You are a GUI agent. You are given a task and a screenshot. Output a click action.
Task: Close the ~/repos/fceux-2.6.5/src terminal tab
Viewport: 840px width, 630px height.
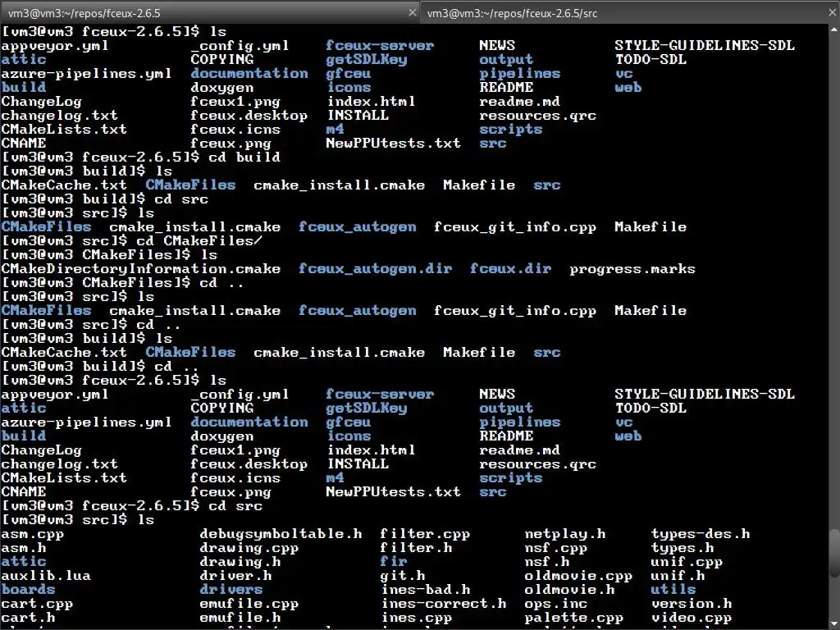(833, 12)
